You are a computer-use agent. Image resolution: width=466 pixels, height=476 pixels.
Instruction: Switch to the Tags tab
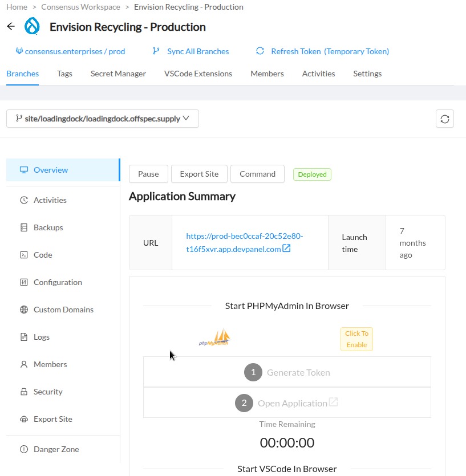(64, 74)
